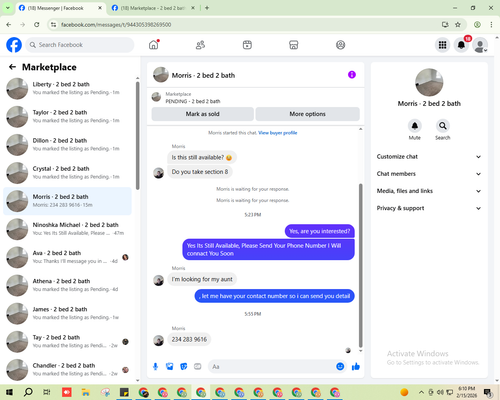Expand Media, files and links section
Image resolution: width=500 pixels, height=400 pixels.
(429, 191)
